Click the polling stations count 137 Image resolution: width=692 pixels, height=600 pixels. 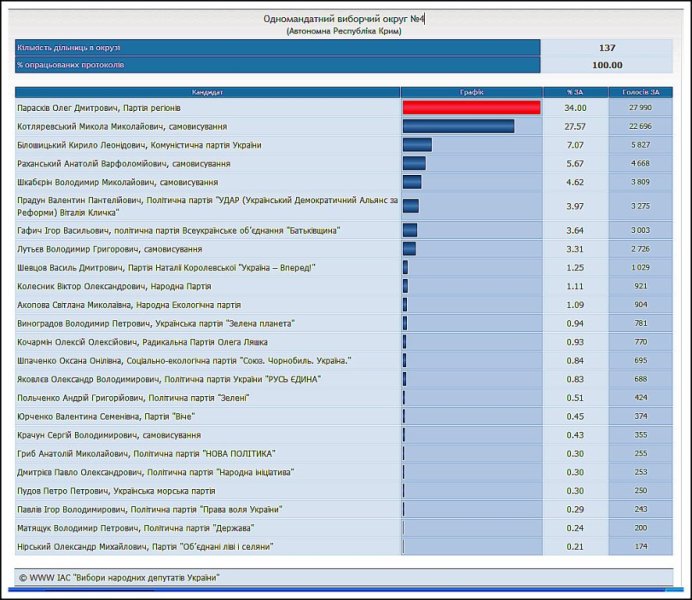[x=607, y=47]
